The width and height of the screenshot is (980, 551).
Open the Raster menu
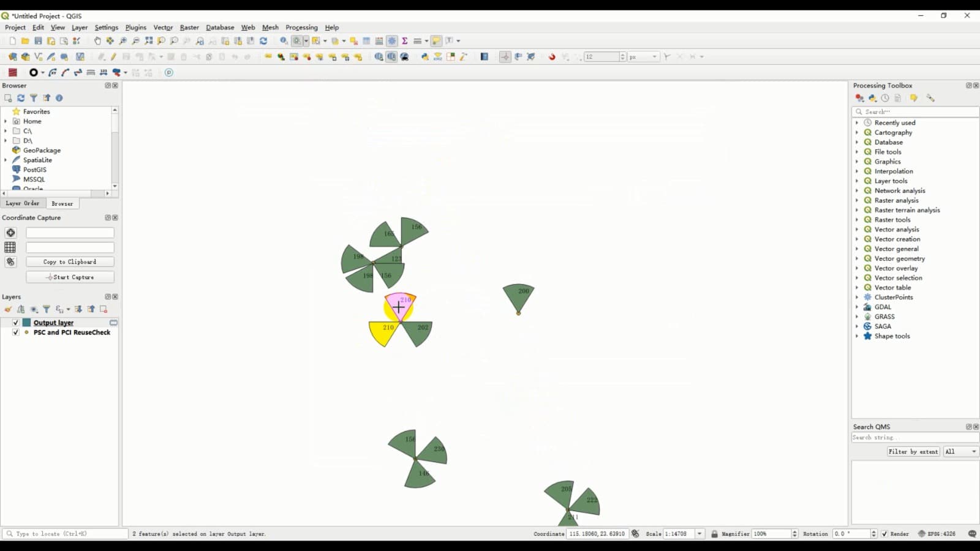pos(189,28)
